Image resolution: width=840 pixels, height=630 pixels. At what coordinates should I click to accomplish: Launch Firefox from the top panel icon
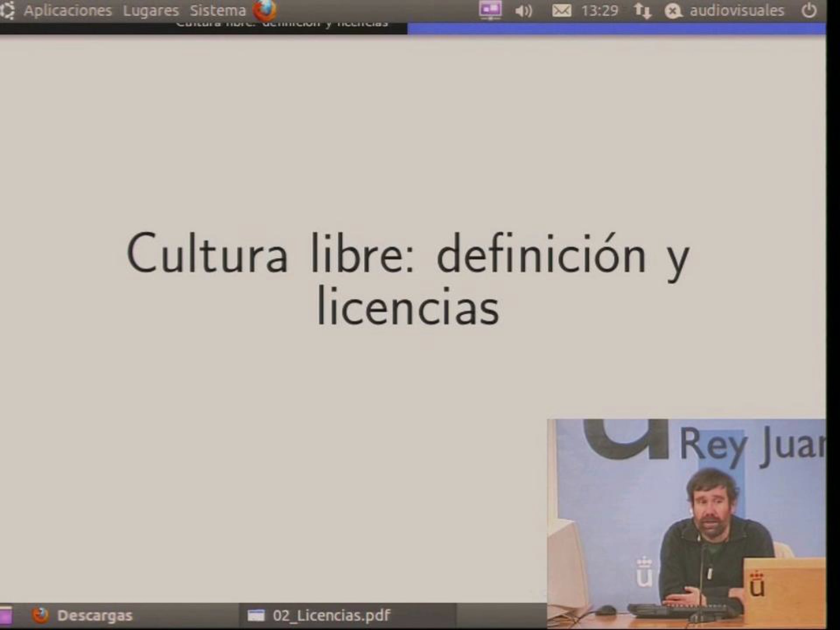pos(265,10)
